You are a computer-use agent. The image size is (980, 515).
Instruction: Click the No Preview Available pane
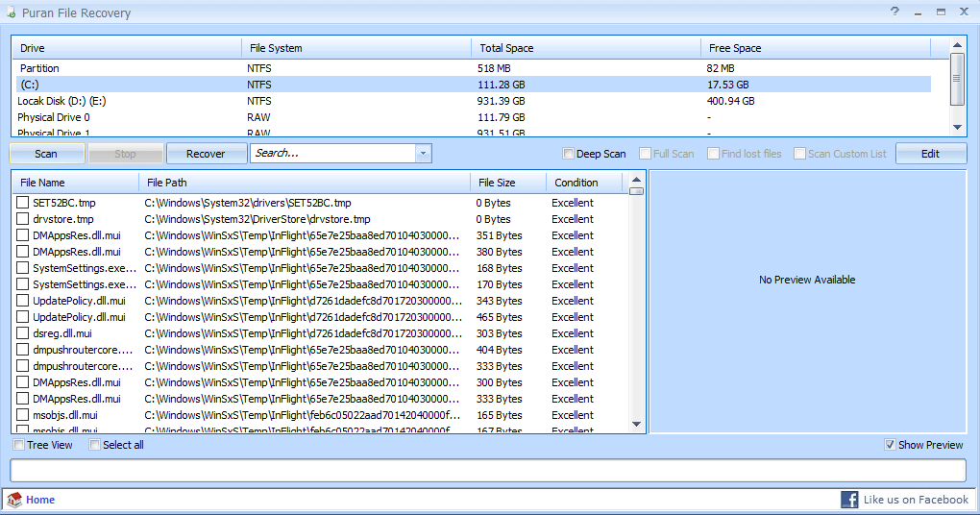(x=807, y=302)
